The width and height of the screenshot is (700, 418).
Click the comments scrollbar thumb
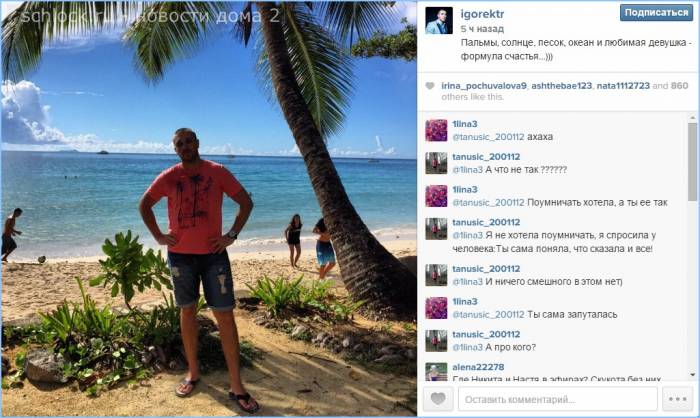click(x=692, y=162)
